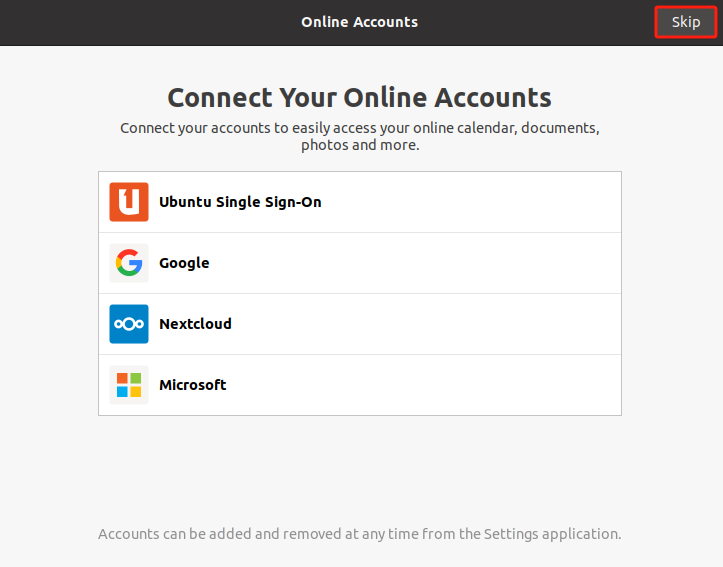Click the description paragraph about calendar and documents
The image size is (723, 567).
360,136
